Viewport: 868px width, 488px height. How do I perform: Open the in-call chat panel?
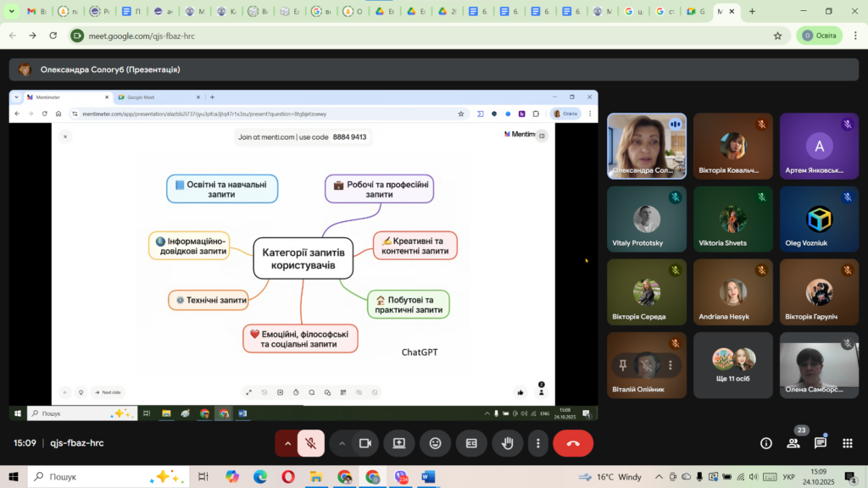(821, 443)
